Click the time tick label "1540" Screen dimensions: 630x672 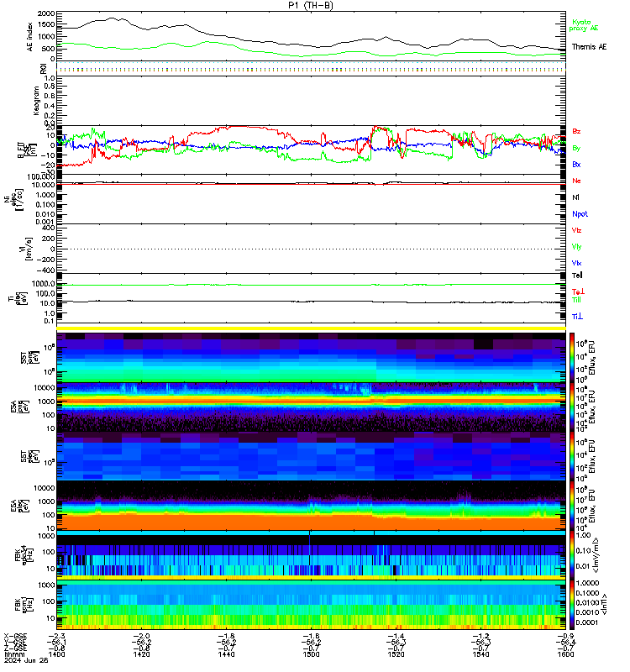tap(480, 654)
